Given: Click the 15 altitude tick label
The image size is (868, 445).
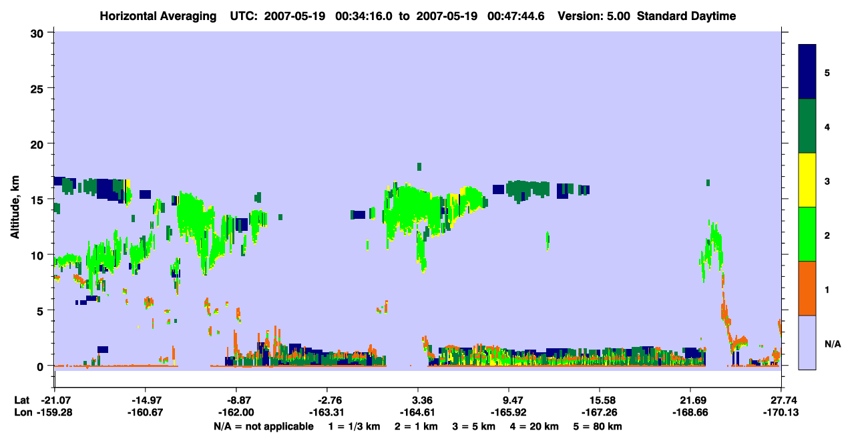Looking at the screenshot, I should click(39, 199).
